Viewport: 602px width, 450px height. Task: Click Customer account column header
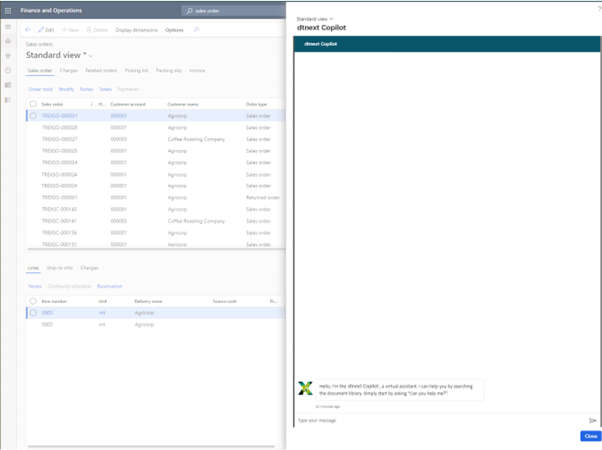(x=128, y=104)
